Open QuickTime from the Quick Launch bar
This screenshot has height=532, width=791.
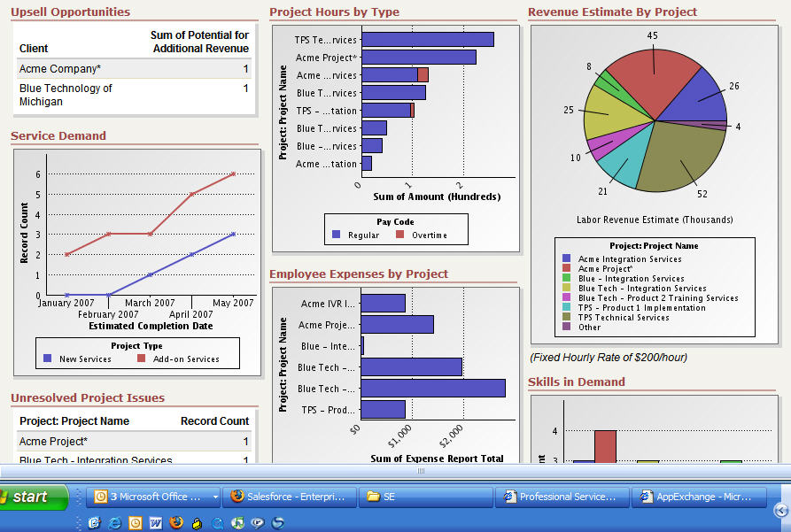217,523
